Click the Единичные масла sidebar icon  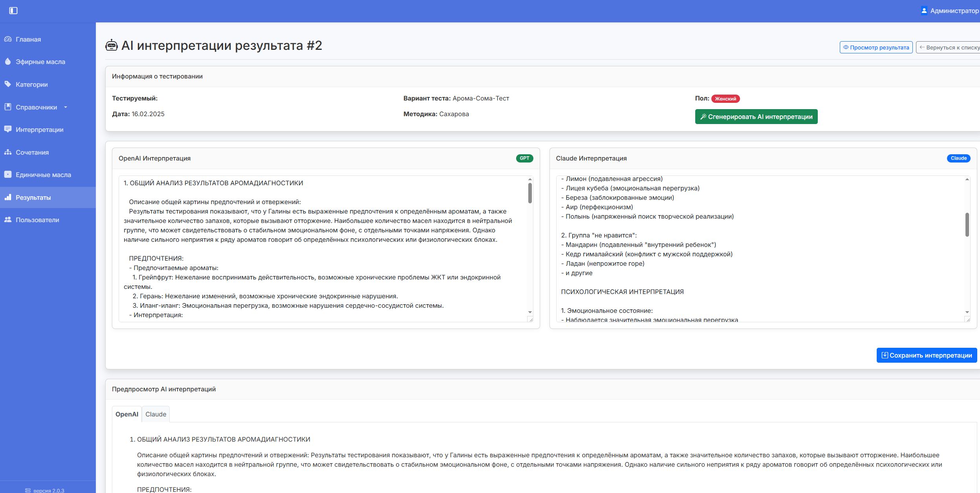[8, 175]
